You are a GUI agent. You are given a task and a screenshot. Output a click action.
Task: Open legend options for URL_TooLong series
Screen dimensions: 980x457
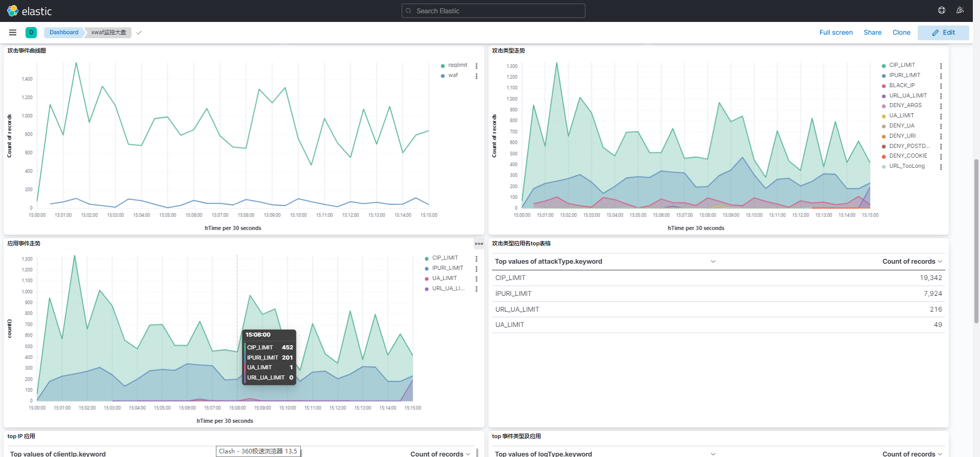(x=941, y=166)
